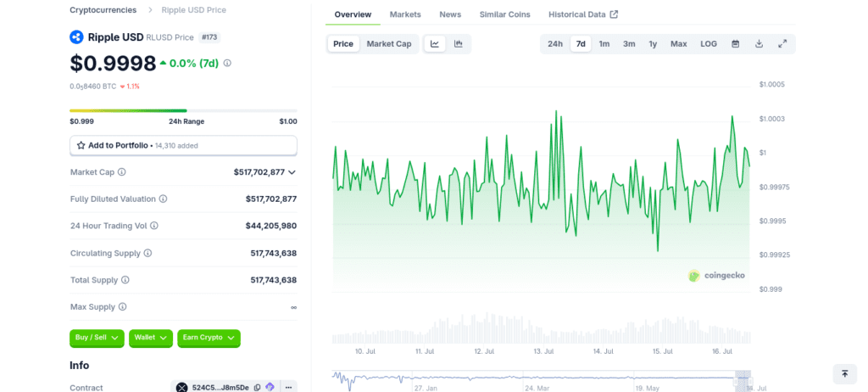Click 24 Hour Trading Vol info icon
Screen dimensions: 868x392
pos(154,226)
